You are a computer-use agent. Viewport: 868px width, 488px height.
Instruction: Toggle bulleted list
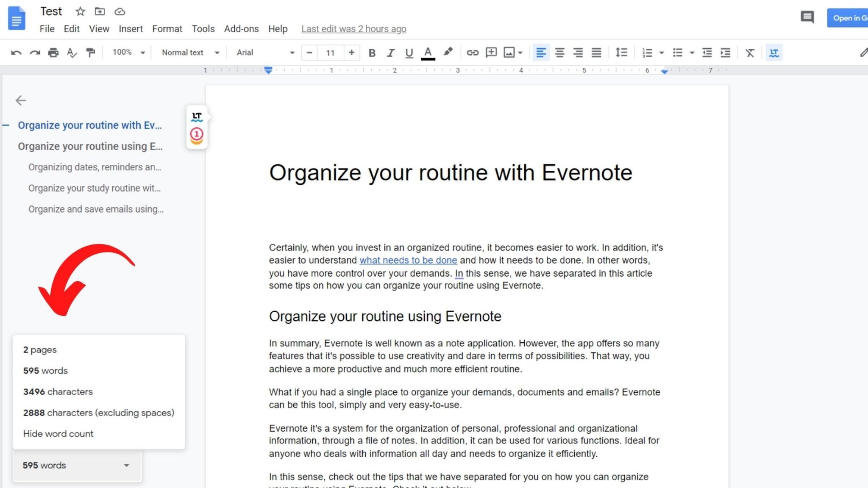click(x=678, y=53)
